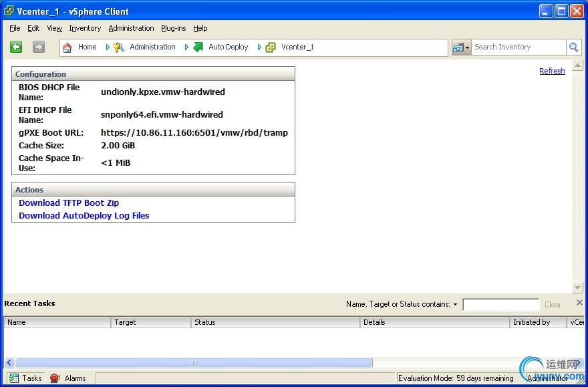Open the Administration menu
588x387 pixels.
coord(131,28)
